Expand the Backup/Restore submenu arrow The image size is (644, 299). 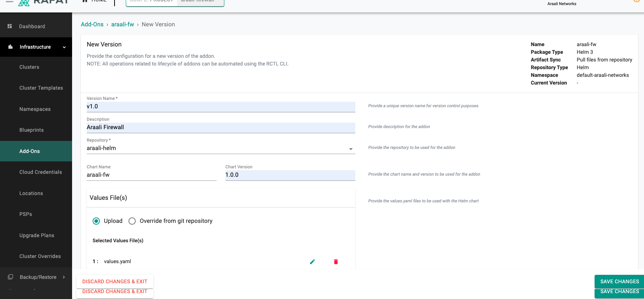coord(64,277)
